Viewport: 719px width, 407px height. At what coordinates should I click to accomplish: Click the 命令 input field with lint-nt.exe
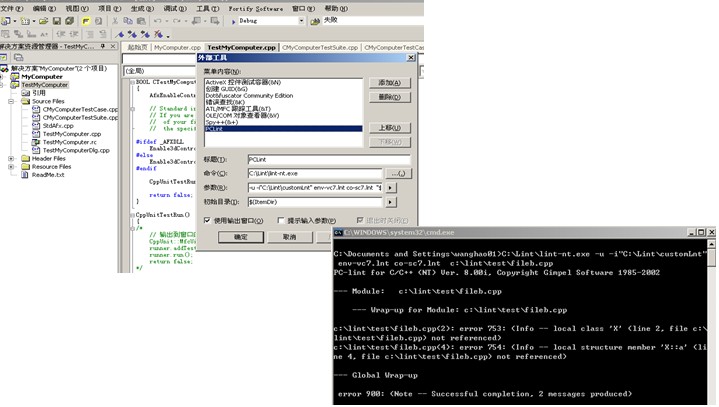point(315,173)
